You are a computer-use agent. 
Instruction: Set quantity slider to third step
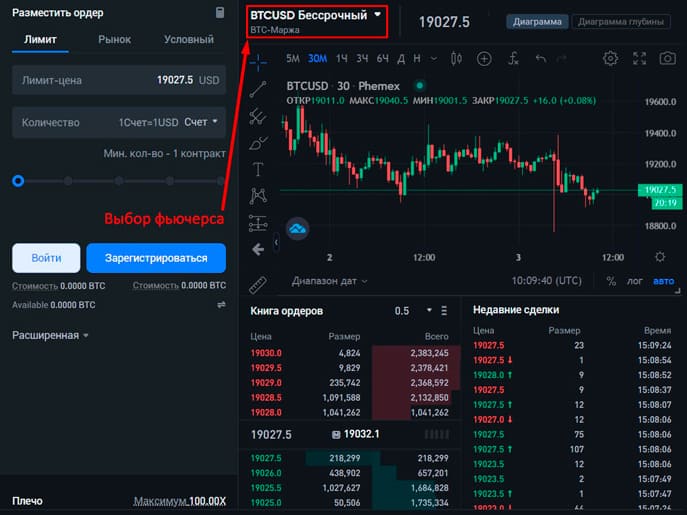click(119, 181)
